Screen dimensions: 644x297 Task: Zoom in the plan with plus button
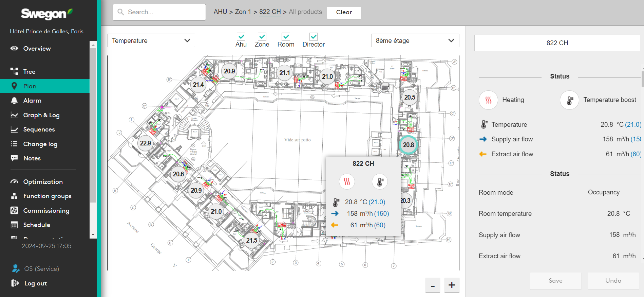point(452,285)
